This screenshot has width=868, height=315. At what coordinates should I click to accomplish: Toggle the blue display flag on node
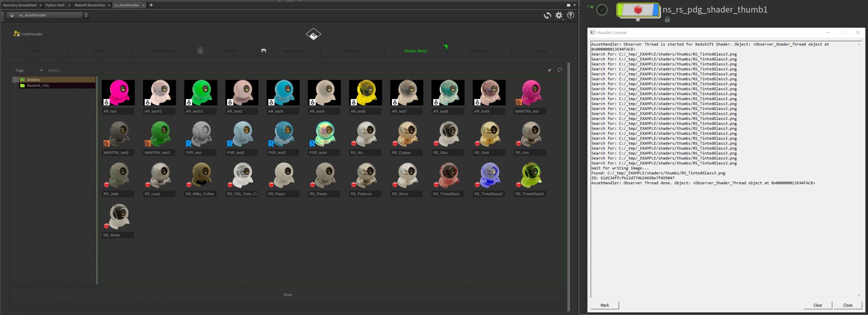(655, 10)
